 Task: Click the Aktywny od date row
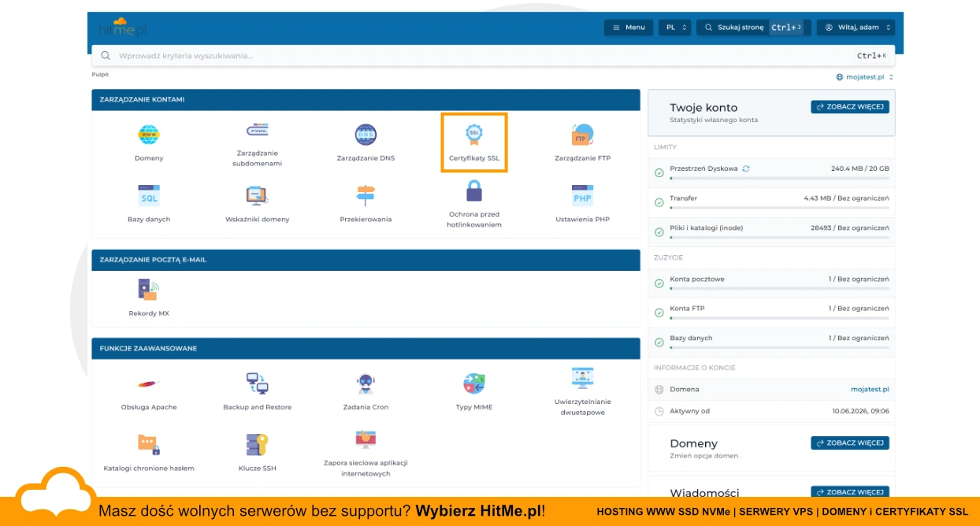[771, 411]
